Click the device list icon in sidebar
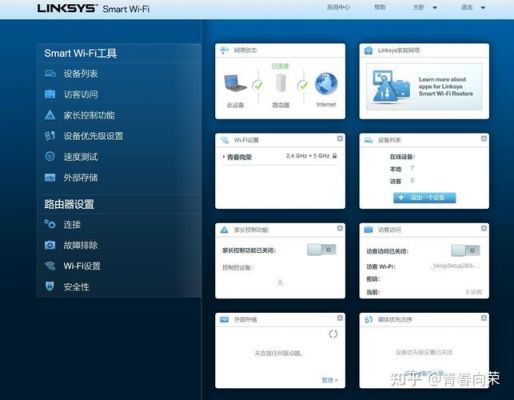 [50, 74]
